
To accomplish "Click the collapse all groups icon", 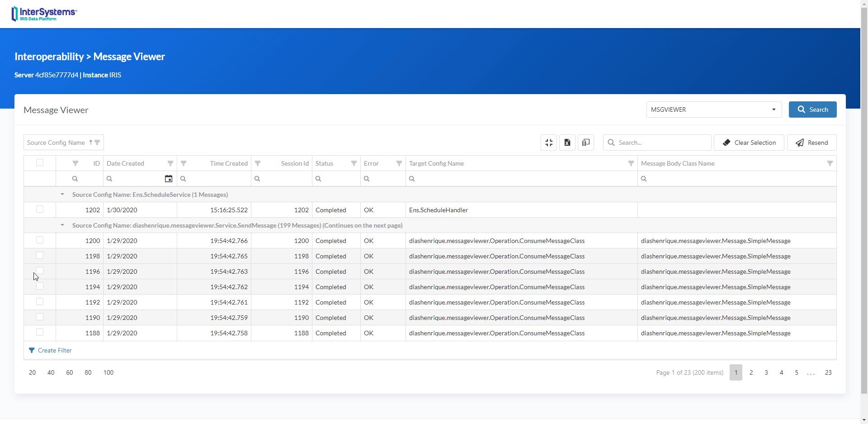I will coord(549,143).
